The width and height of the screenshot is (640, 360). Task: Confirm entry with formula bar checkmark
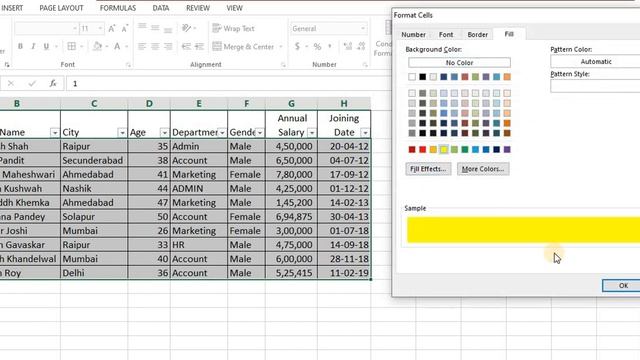coord(32,83)
